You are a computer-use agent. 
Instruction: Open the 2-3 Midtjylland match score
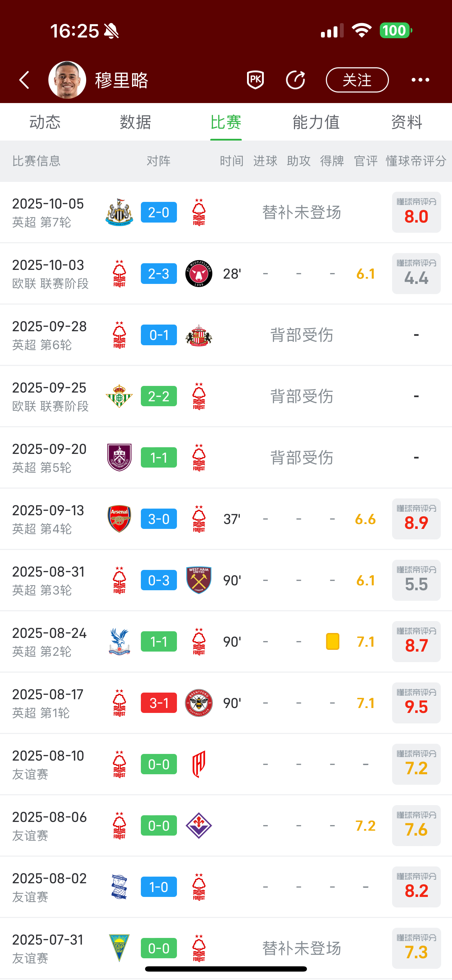pos(159,273)
